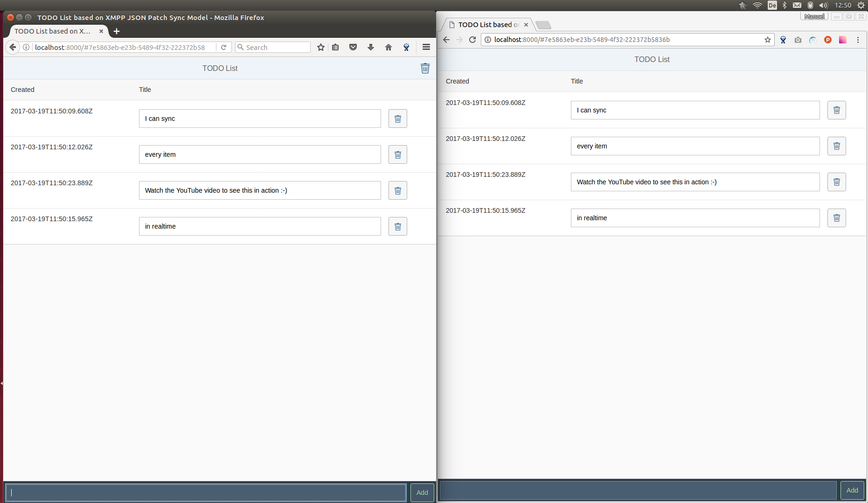Click the blue swirl extension in Chrome
This screenshot has height=503, width=868.
813,40
